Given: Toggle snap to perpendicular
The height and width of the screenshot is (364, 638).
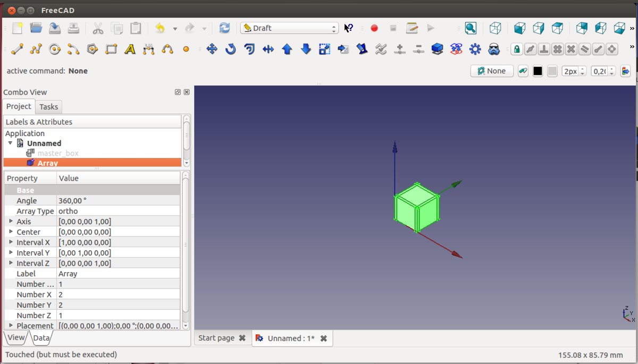Looking at the screenshot, I should pyautogui.click(x=544, y=49).
